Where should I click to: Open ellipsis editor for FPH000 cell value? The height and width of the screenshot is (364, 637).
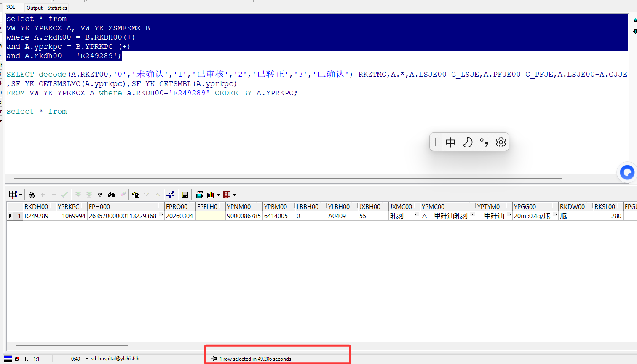161,216
